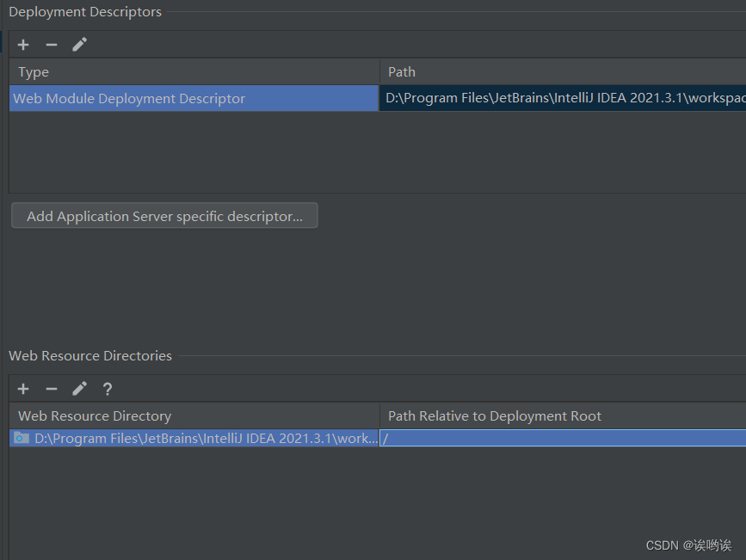Click the CSDN watermark text

[687, 545]
